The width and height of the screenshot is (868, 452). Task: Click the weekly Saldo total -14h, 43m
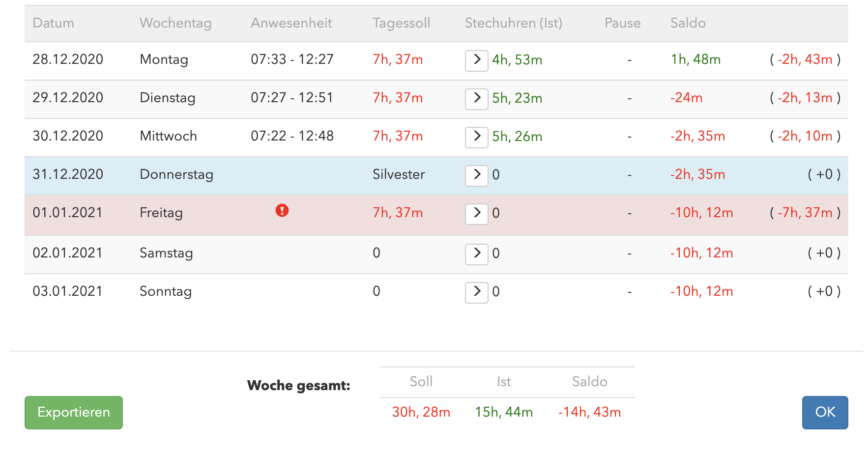pyautogui.click(x=589, y=412)
